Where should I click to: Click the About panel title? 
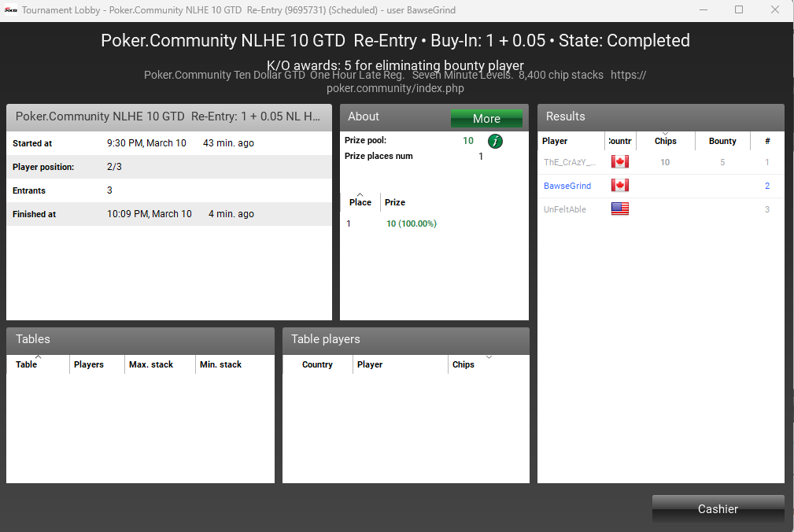click(363, 116)
